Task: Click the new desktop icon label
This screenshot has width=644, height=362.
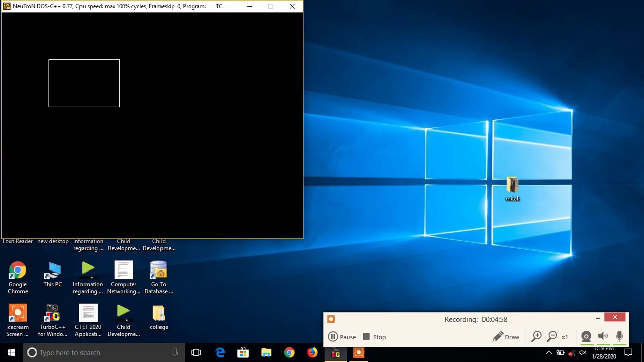Action: pyautogui.click(x=53, y=241)
